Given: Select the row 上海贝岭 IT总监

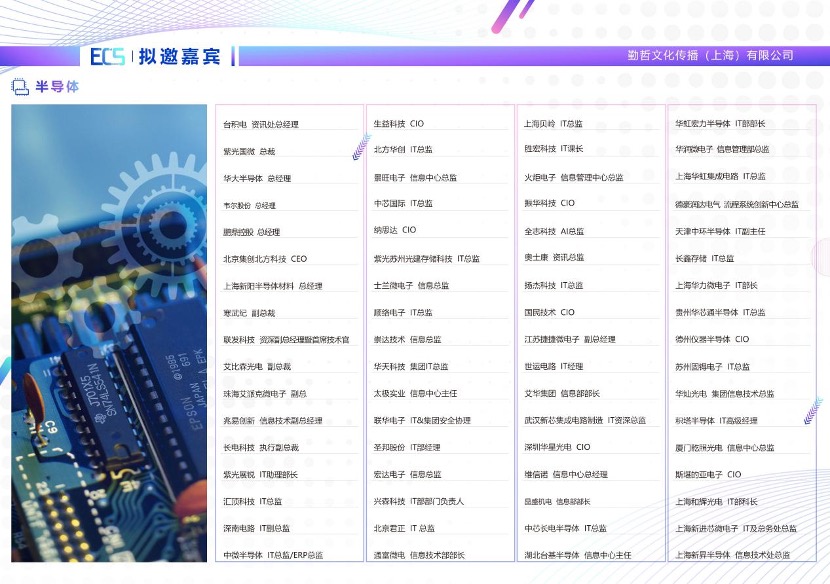Looking at the screenshot, I should tap(553, 123).
